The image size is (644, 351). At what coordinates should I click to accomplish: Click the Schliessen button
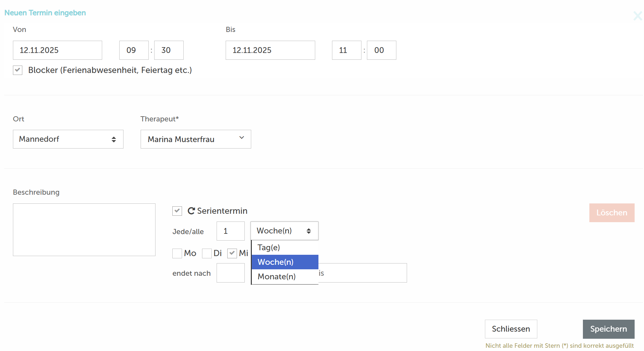pos(511,329)
